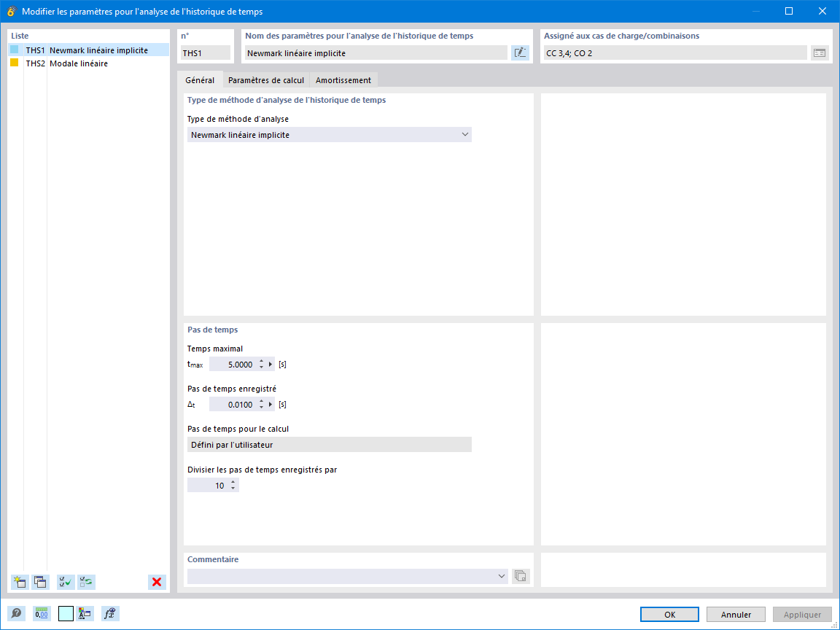Image resolution: width=840 pixels, height=630 pixels.
Task: Decrease Δt value with down arrow
Action: pos(262,408)
